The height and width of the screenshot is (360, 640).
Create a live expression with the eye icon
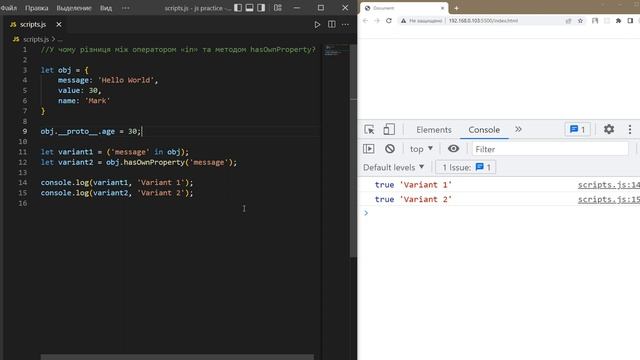tap(453, 149)
